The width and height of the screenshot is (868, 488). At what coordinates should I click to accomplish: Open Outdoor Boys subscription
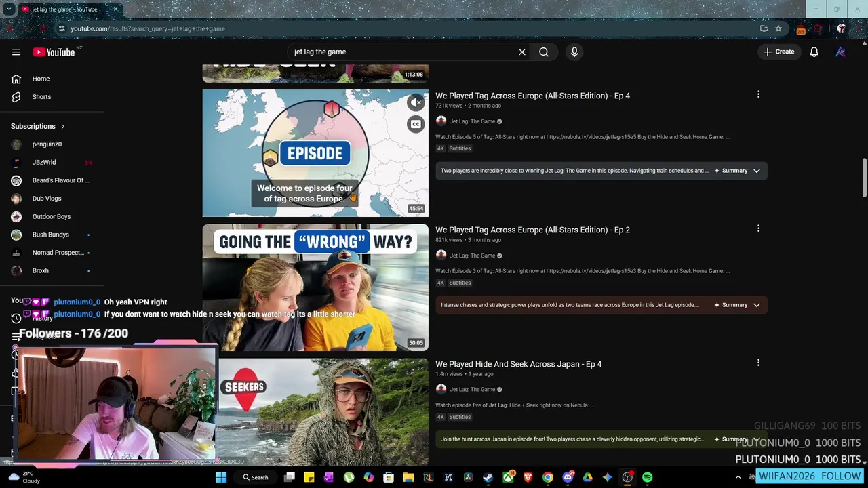pyautogui.click(x=52, y=216)
